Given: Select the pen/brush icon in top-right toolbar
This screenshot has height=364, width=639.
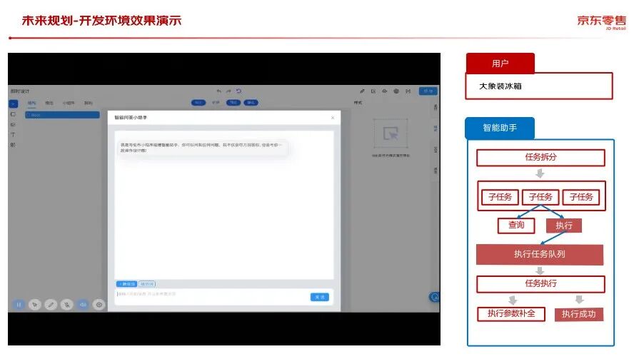Looking at the screenshot, I should coord(362,91).
